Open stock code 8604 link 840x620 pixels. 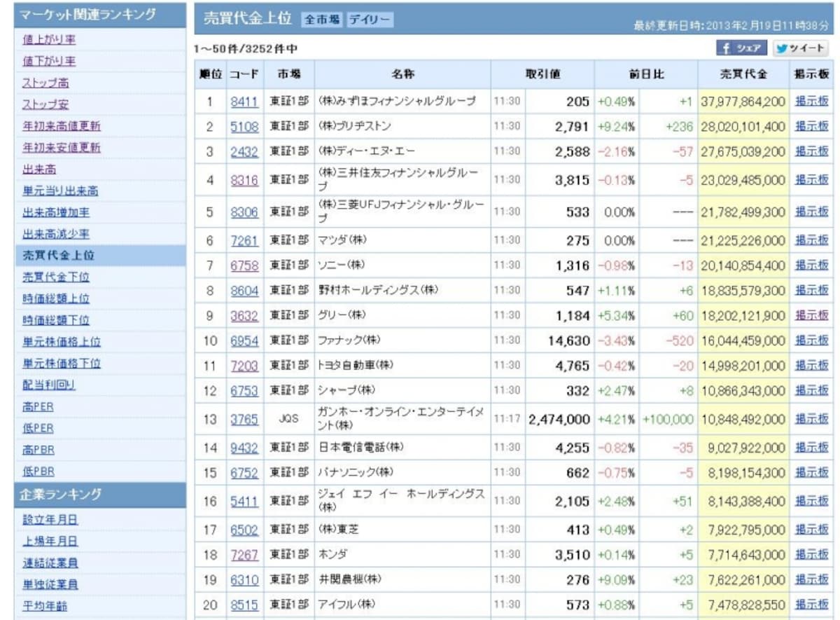click(x=244, y=291)
